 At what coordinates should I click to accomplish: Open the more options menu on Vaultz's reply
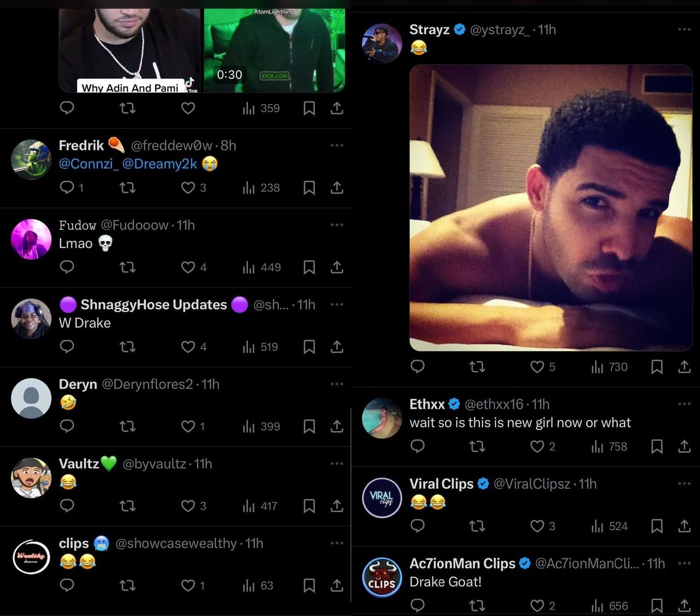[x=337, y=463]
